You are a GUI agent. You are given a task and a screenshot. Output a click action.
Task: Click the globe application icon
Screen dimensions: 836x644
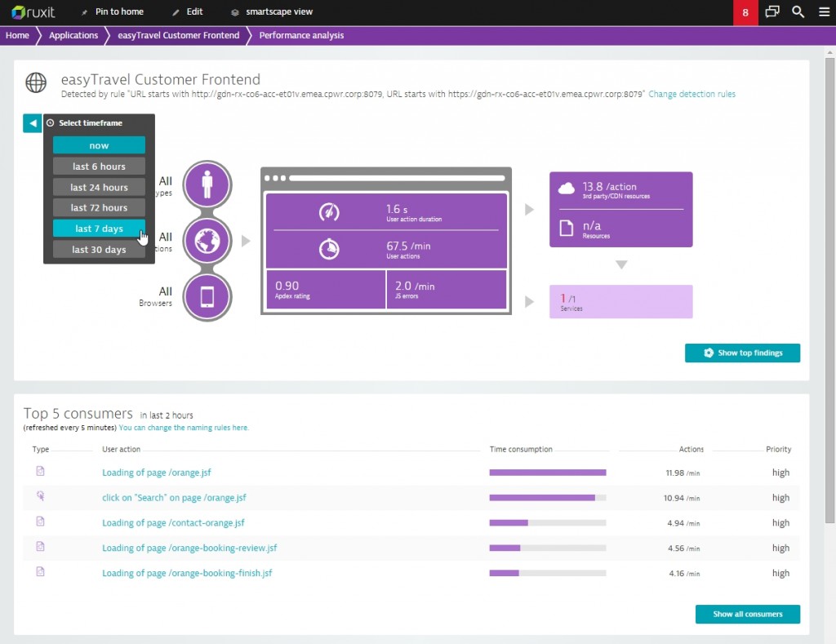tap(36, 82)
